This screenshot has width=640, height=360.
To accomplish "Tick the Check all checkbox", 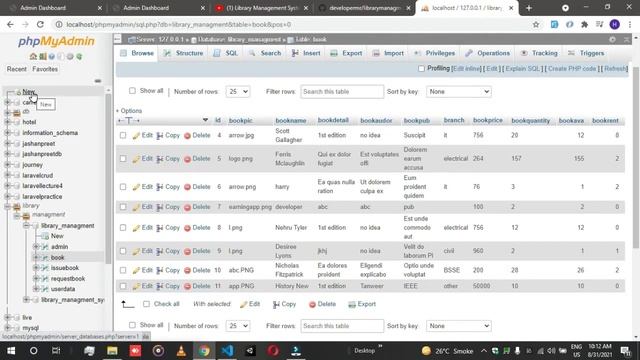I will [147, 304].
